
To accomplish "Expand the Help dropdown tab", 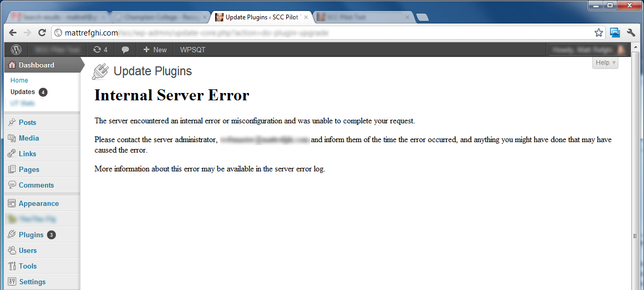I will (605, 63).
